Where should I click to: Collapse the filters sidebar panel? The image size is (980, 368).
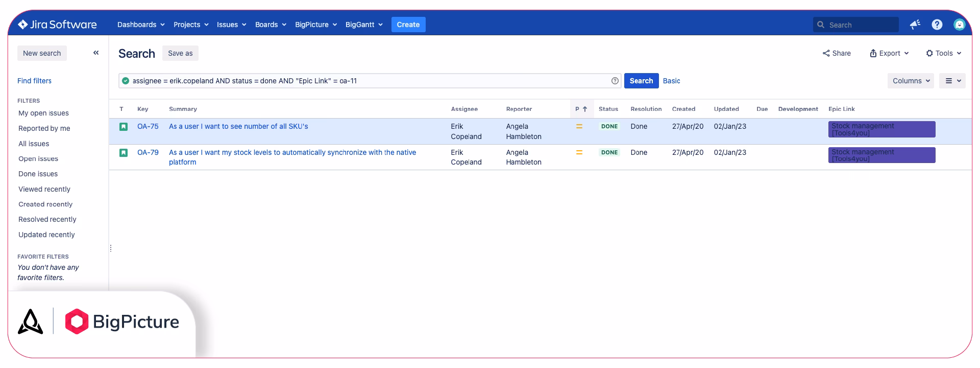point(96,53)
